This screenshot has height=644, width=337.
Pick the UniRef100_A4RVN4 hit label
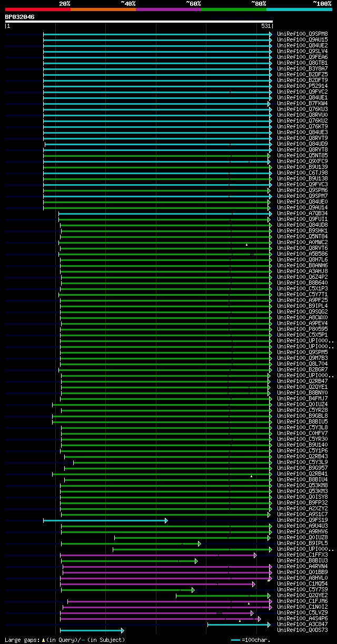[x=303, y=566]
